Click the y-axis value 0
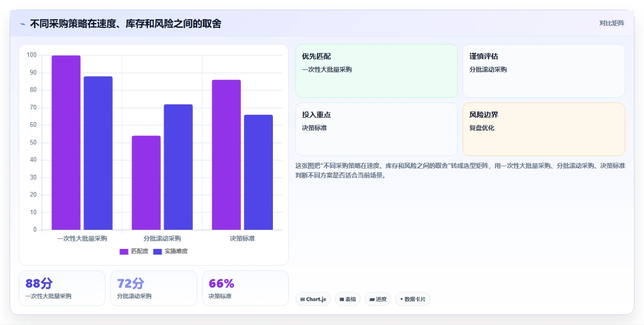Screen dimensions: 644x325 click(35, 230)
